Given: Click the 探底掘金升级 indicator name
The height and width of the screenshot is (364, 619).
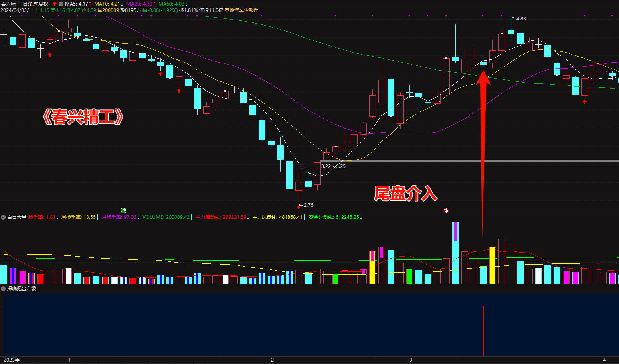Looking at the screenshot, I should click(22, 288).
